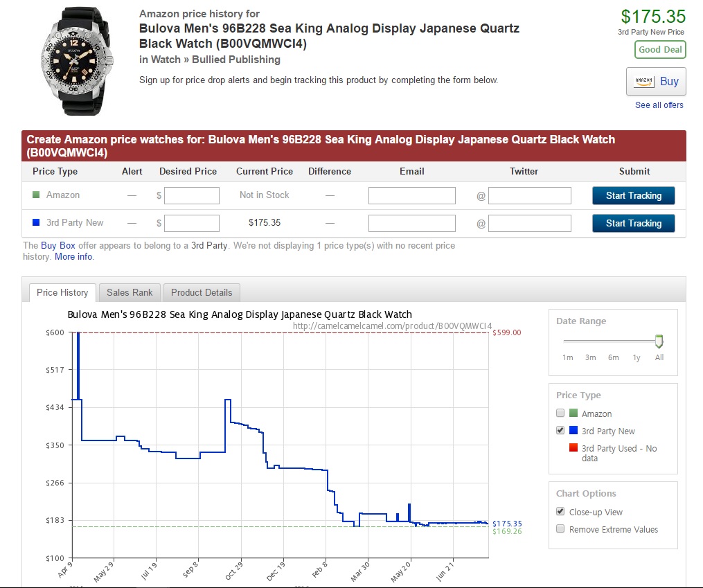Disable the Close-up View checkbox

coord(560,512)
